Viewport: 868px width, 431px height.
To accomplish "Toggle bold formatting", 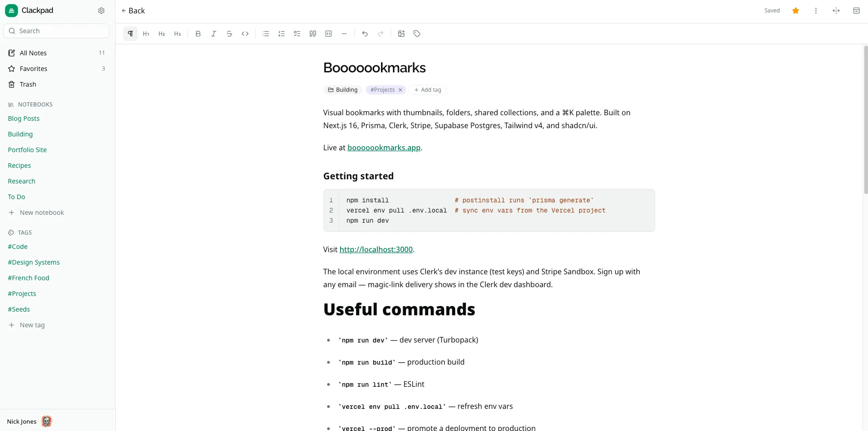I will coord(198,34).
